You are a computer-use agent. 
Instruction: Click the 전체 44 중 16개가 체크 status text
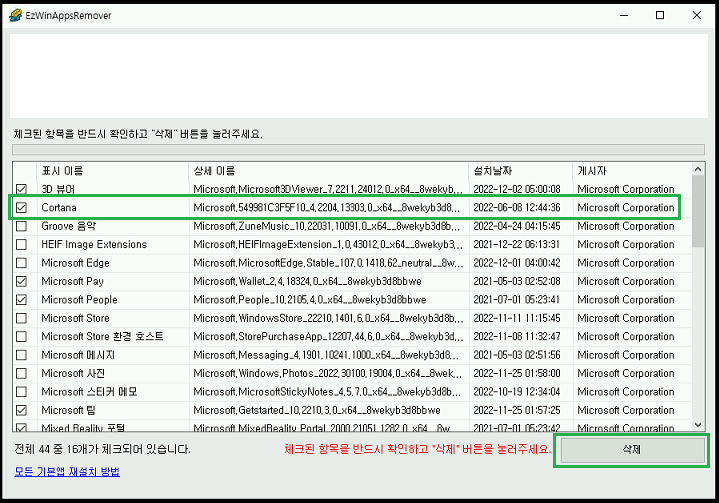(102, 449)
